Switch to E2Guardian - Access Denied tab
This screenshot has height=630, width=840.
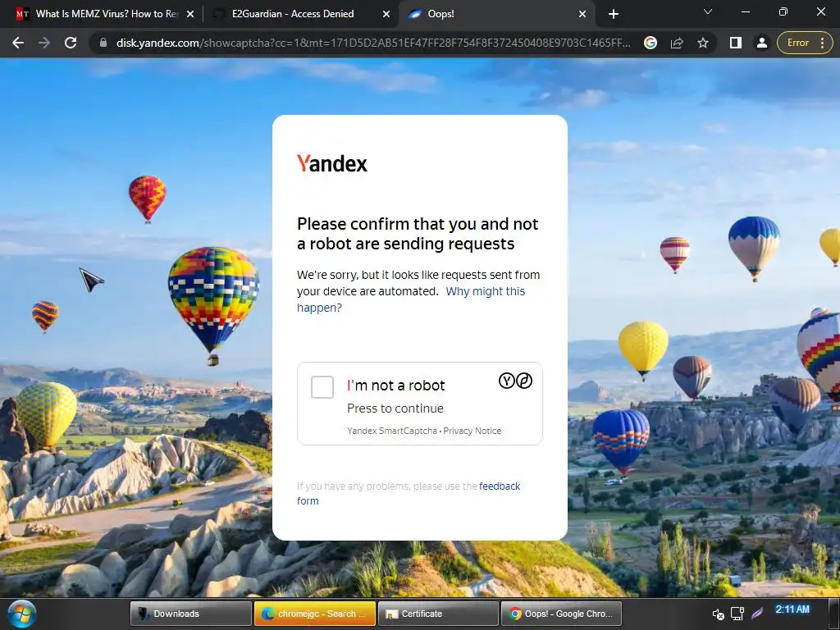[293, 14]
